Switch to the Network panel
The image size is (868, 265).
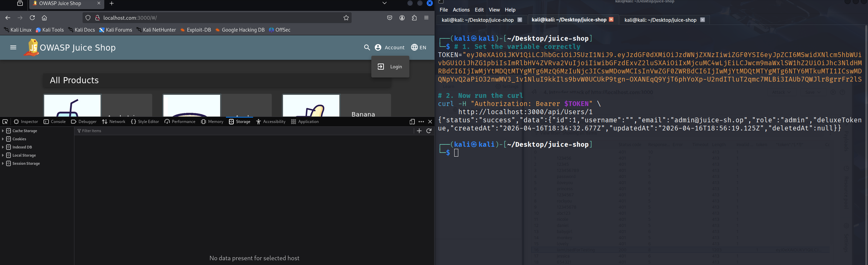pos(113,122)
